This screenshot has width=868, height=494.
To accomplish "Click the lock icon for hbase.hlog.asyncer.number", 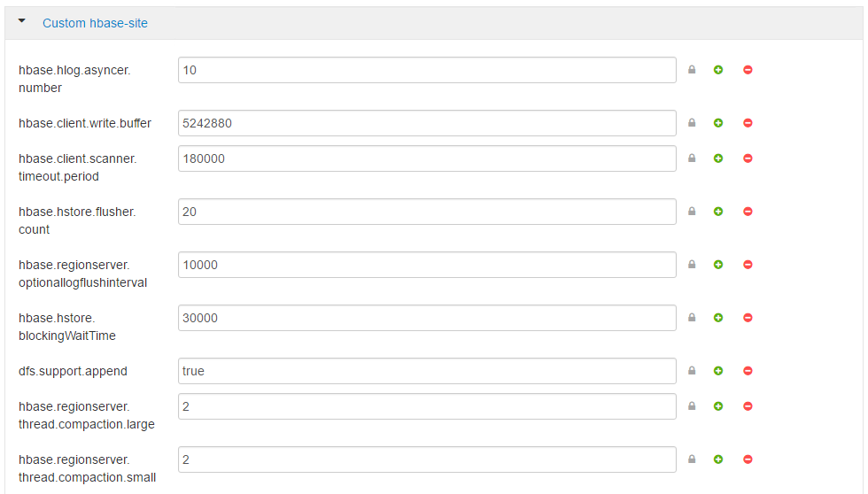I will pyautogui.click(x=692, y=70).
